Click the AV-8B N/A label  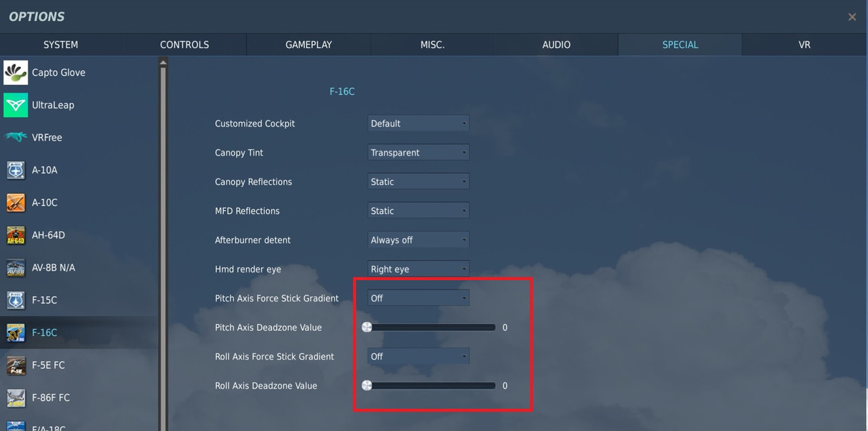(54, 268)
